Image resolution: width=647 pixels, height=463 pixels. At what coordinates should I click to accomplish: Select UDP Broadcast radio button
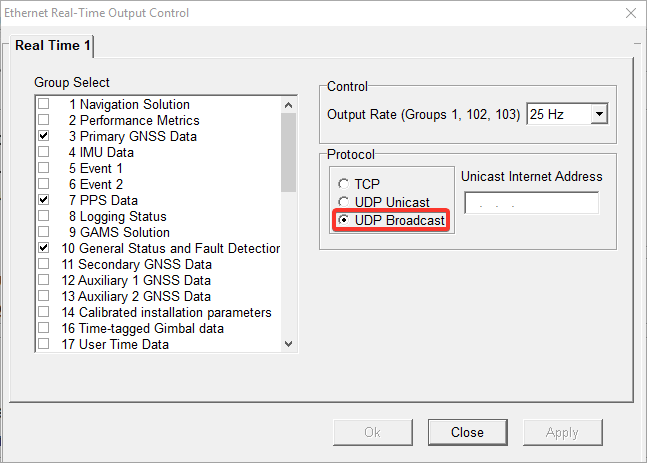pos(345,220)
